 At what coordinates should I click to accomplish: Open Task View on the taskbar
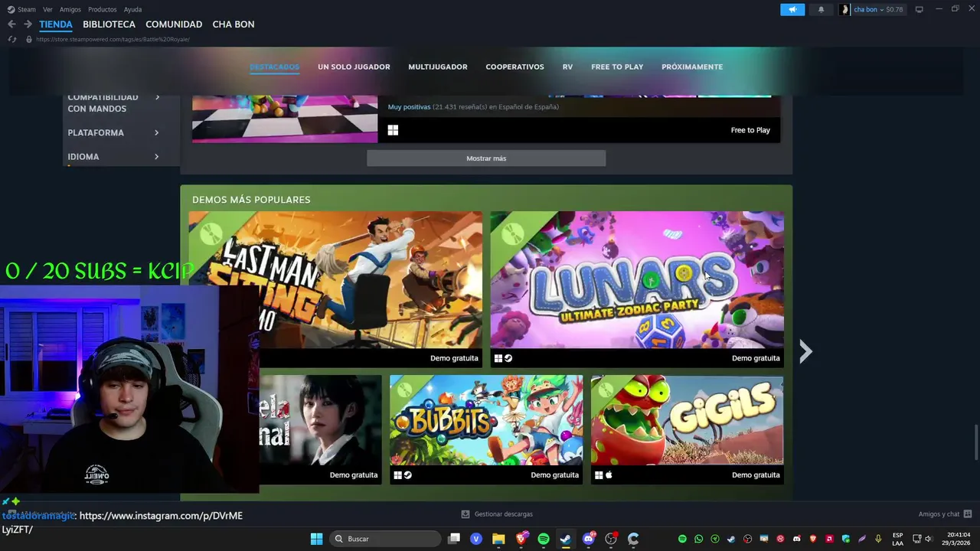[454, 539]
